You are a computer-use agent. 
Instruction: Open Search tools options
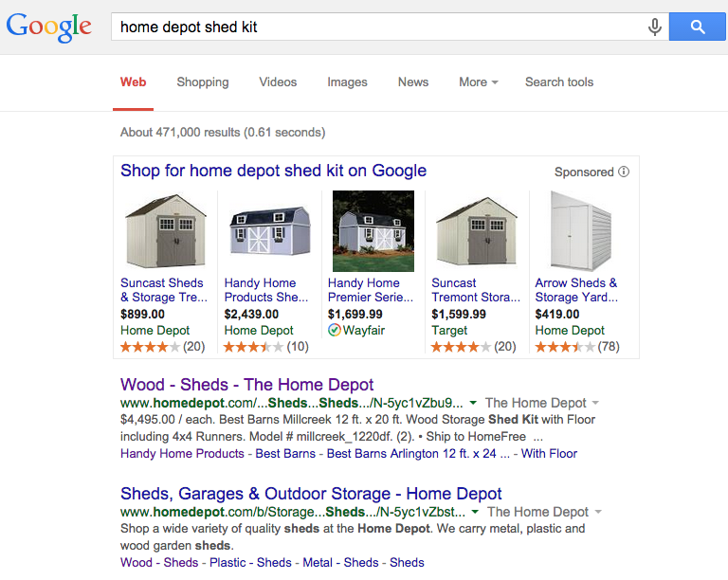click(559, 82)
